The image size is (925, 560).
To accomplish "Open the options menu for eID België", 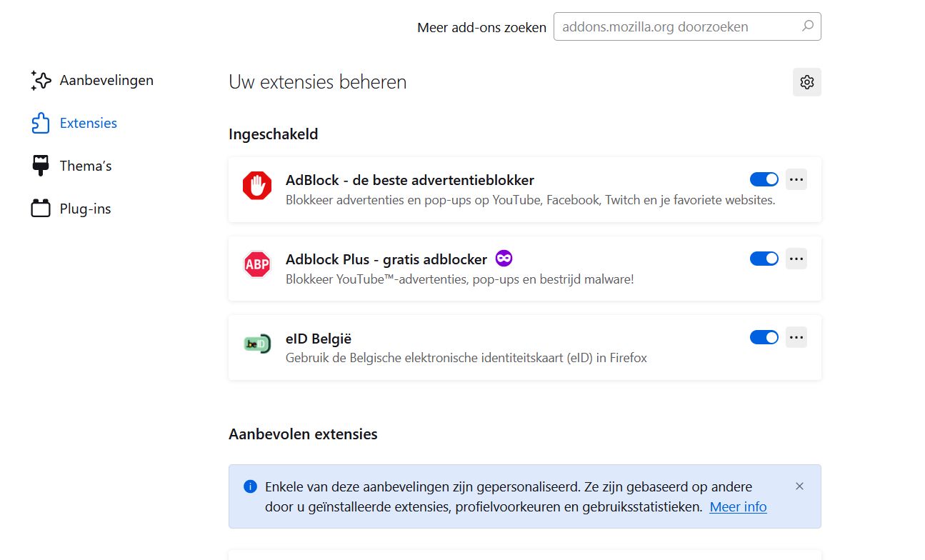I will pyautogui.click(x=796, y=337).
